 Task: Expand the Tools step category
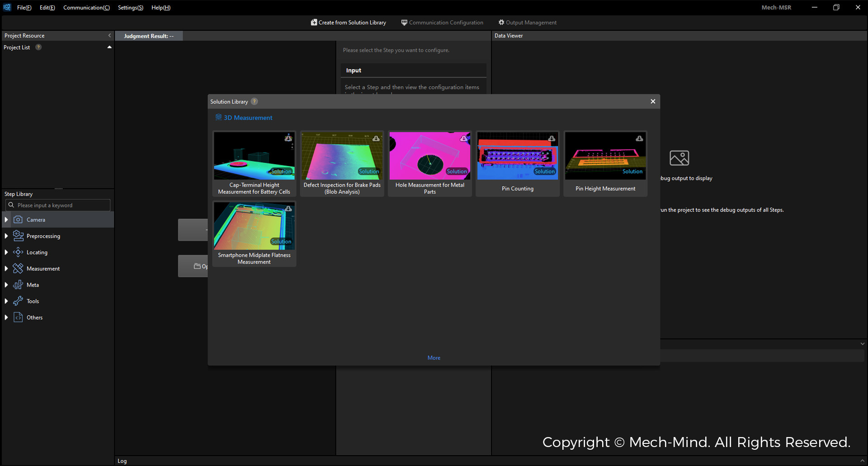(6, 301)
